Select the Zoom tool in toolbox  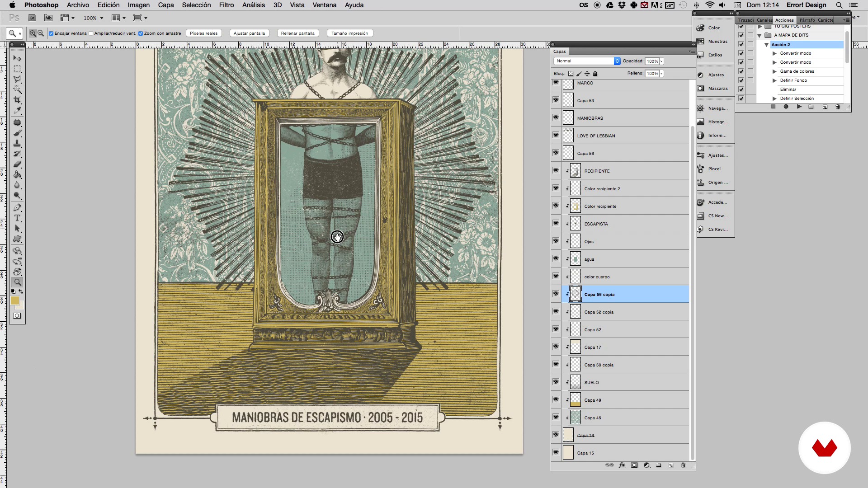pos(17,282)
